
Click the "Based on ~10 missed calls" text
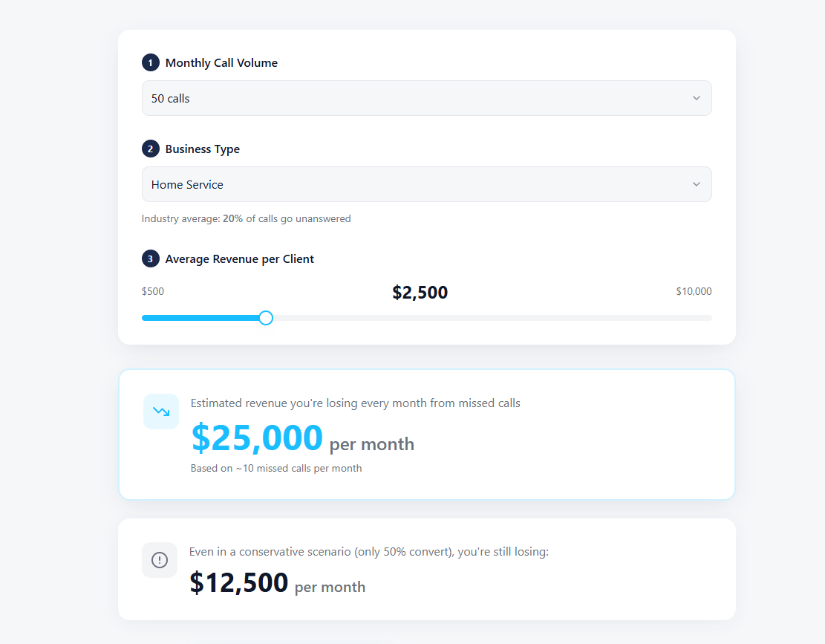276,469
